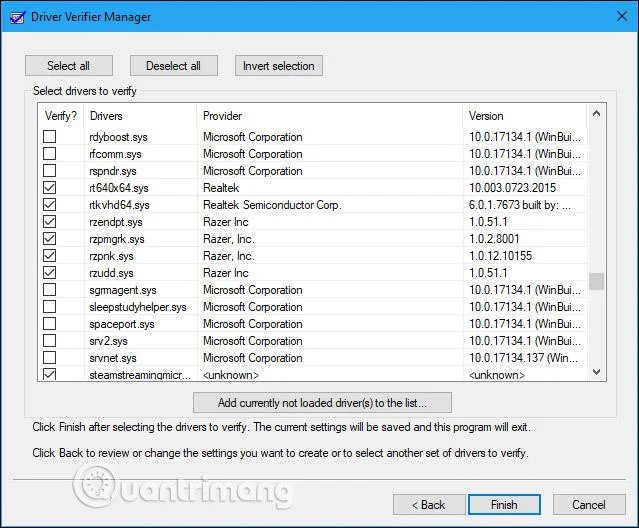Click the scroll up arrow of driver list

(597, 114)
